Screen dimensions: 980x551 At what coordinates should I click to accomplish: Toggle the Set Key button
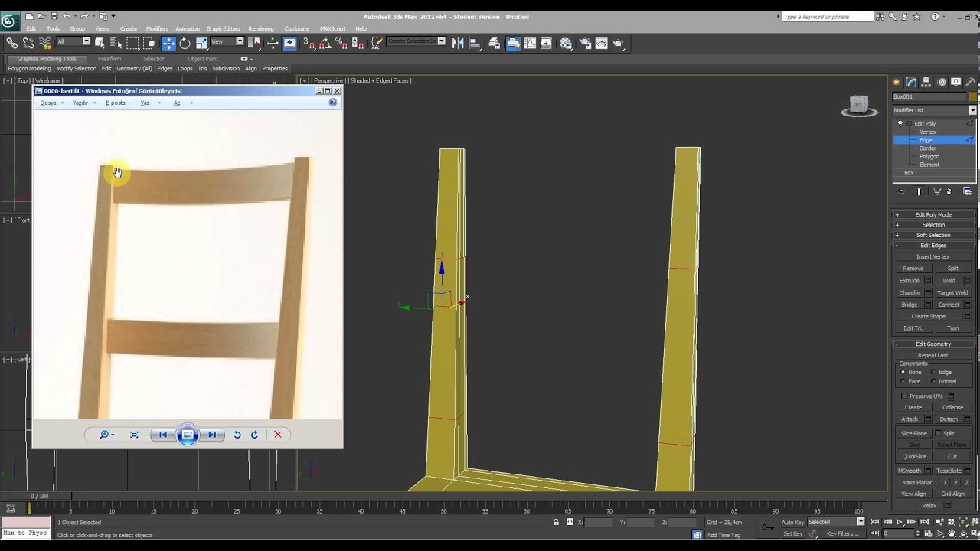tap(792, 533)
